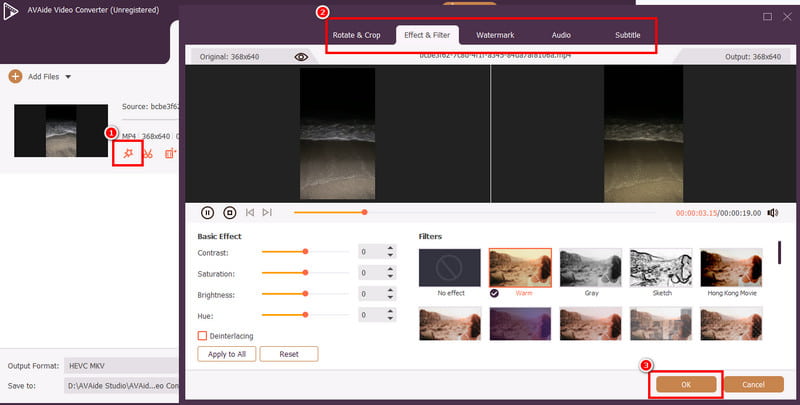Click the Apply to All button
The width and height of the screenshot is (800, 405).
click(228, 354)
